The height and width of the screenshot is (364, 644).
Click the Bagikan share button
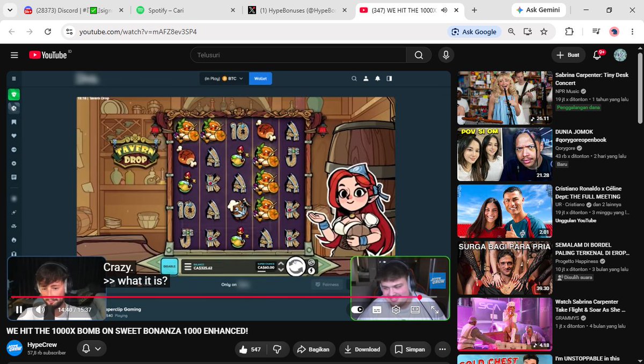tap(313, 349)
